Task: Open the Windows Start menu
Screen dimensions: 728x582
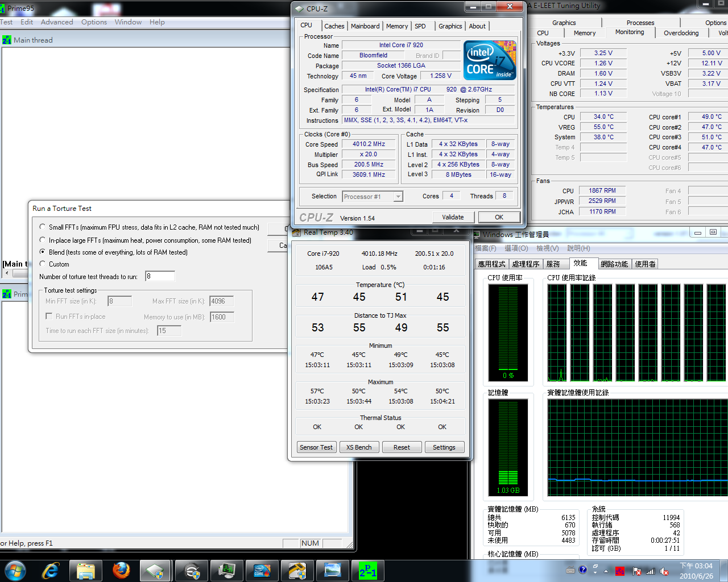Action: point(15,570)
